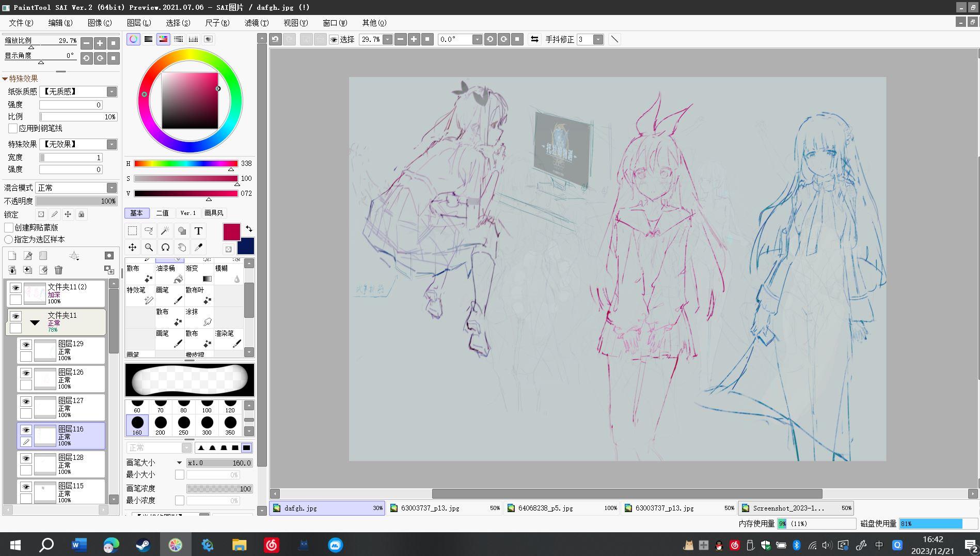Select the shape tool
Image resolution: width=980 pixels, height=556 pixels.
tap(182, 231)
